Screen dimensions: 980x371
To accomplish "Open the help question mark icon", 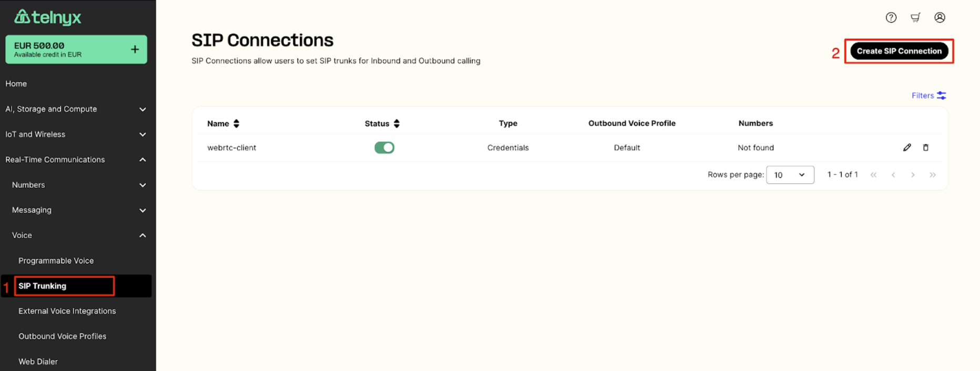I will pyautogui.click(x=891, y=17).
